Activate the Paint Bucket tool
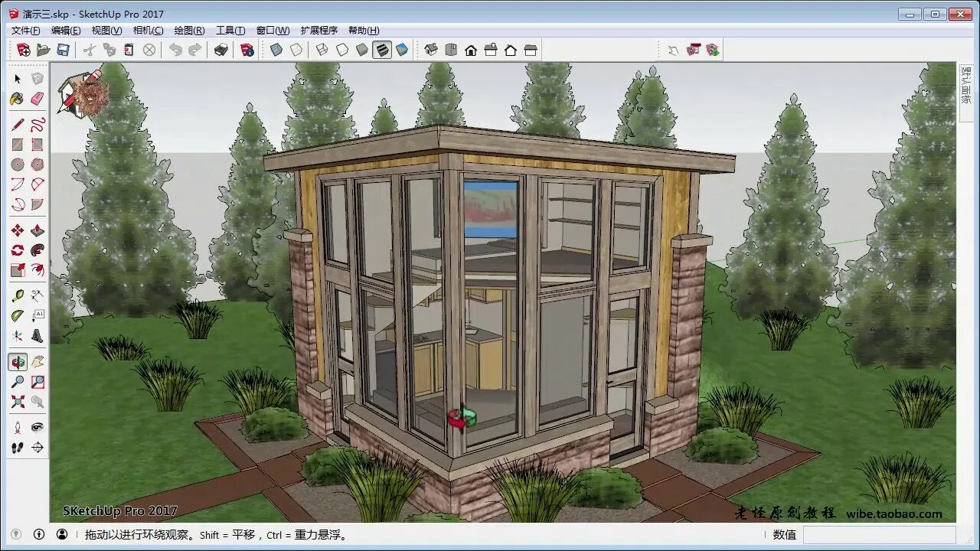 coord(17,99)
